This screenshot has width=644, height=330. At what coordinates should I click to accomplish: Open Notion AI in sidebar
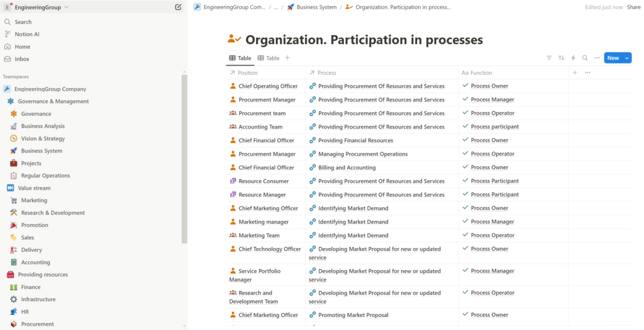coord(27,34)
